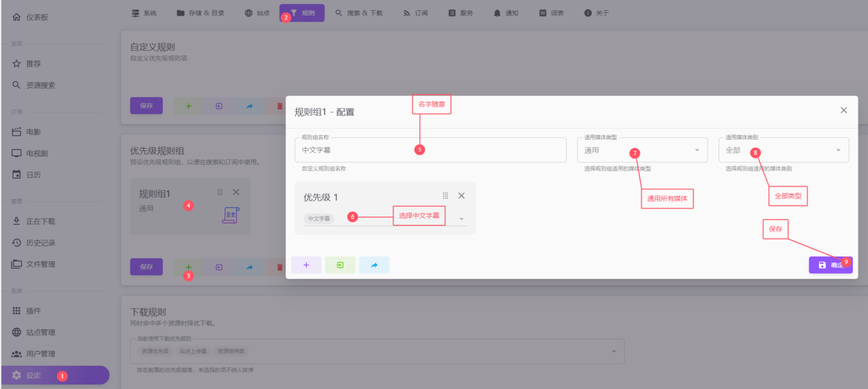Click the drag handle on the 优先级 1 card
Image resolution: width=868 pixels, height=389 pixels.
(445, 196)
